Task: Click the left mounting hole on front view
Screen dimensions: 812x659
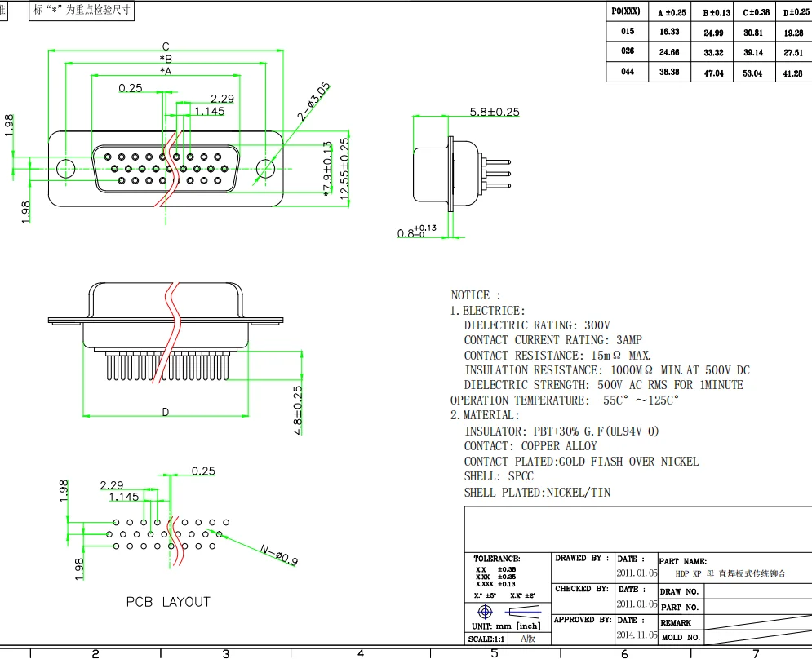Action: pos(65,169)
